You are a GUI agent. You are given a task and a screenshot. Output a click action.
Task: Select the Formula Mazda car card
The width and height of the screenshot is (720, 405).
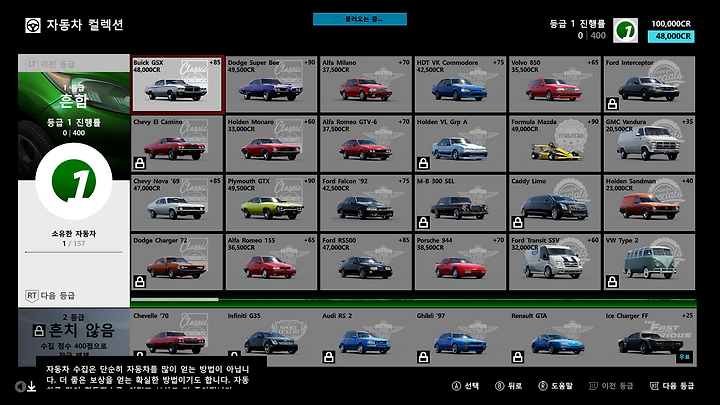pyautogui.click(x=555, y=144)
